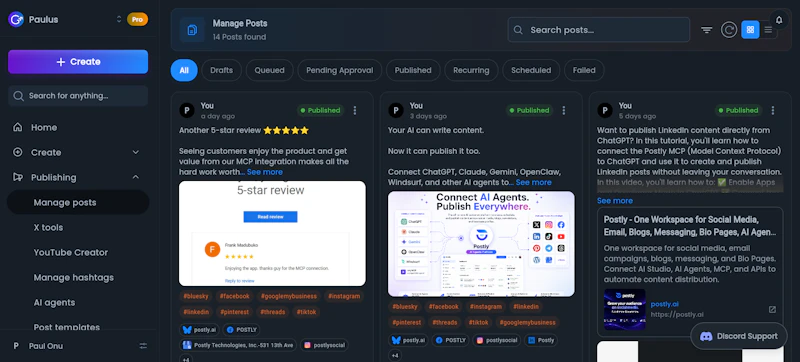Open options menu on 5-star review post
This screenshot has height=362, width=800.
[x=355, y=110]
